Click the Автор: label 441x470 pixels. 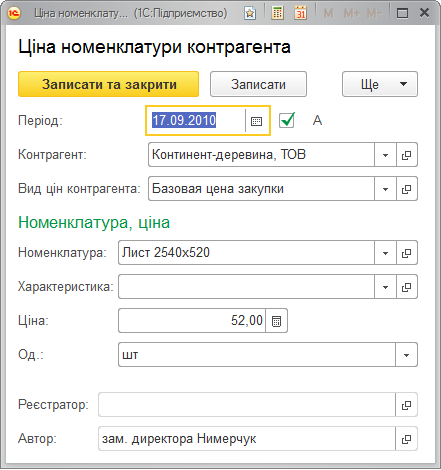point(37,439)
